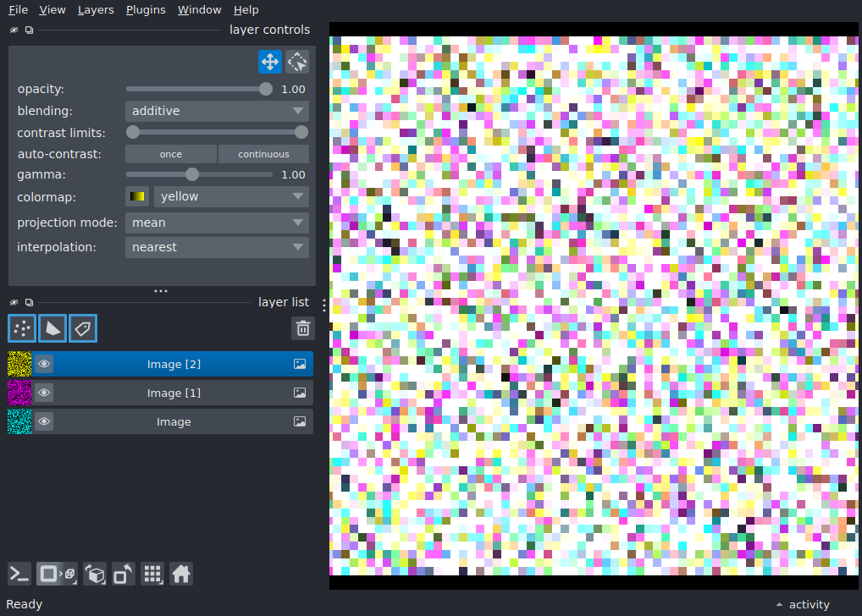The height and width of the screenshot is (616, 862).
Task: Transpose the displayed dimensions
Action: pos(123,575)
